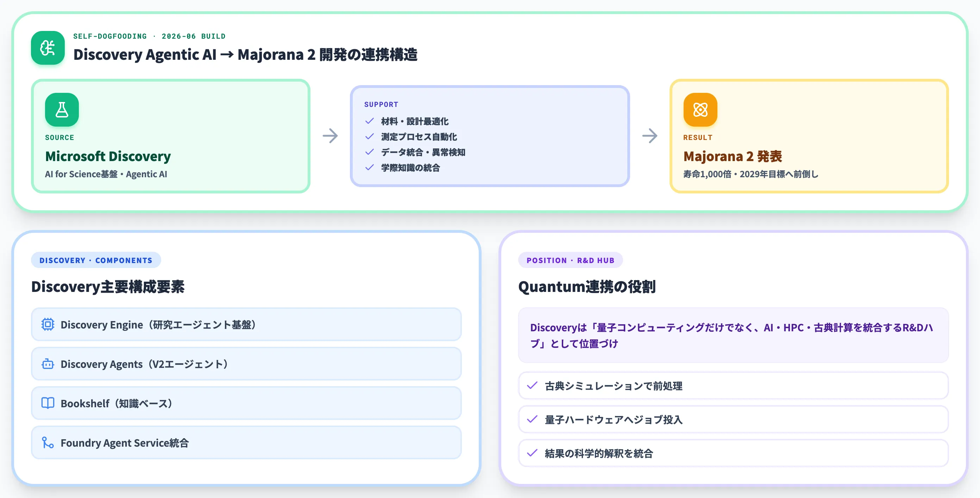Click the 学際知識の統合 support item text
The width and height of the screenshot is (980, 498).
410,168
